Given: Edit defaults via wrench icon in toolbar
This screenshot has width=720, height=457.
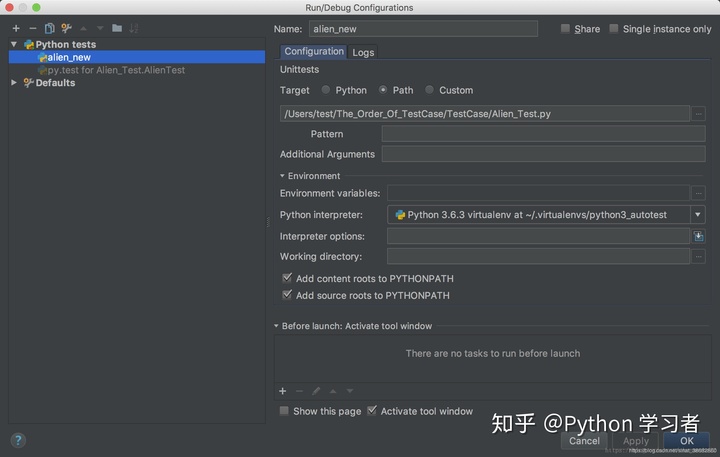Looking at the screenshot, I should coord(66,28).
